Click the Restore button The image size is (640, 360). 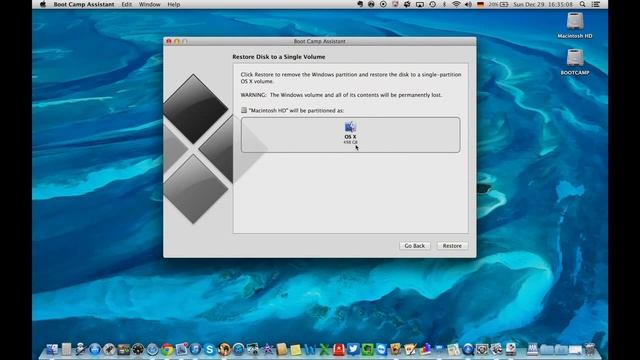[x=452, y=246]
